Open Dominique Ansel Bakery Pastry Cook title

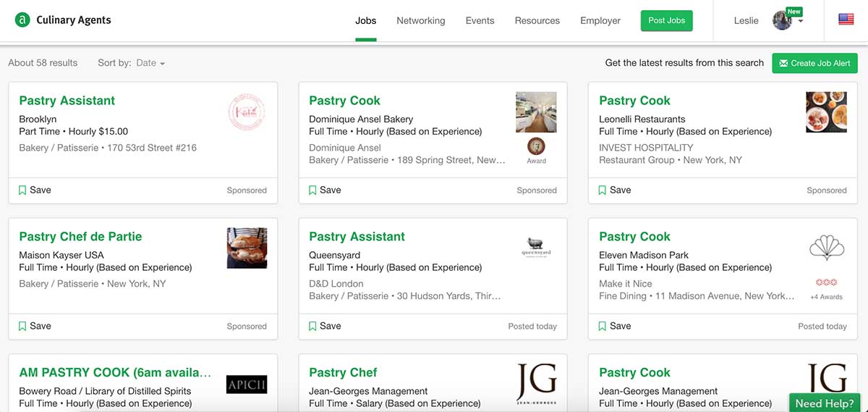[x=344, y=101]
